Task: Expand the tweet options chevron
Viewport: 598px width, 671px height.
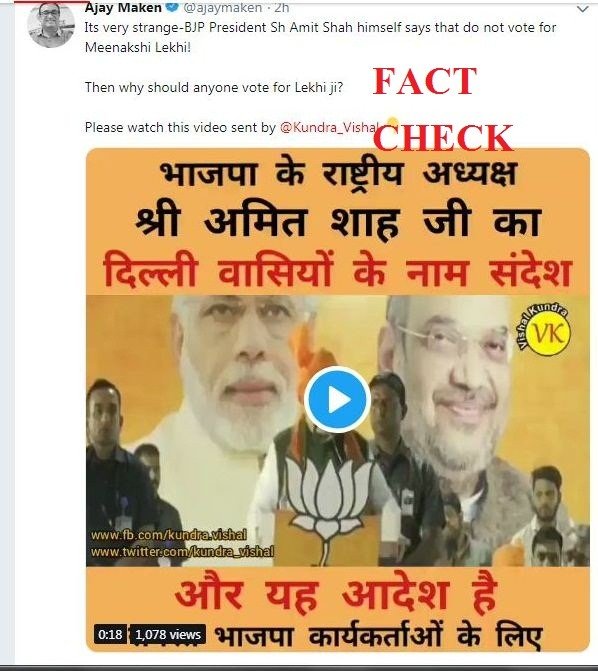Action: point(583,9)
